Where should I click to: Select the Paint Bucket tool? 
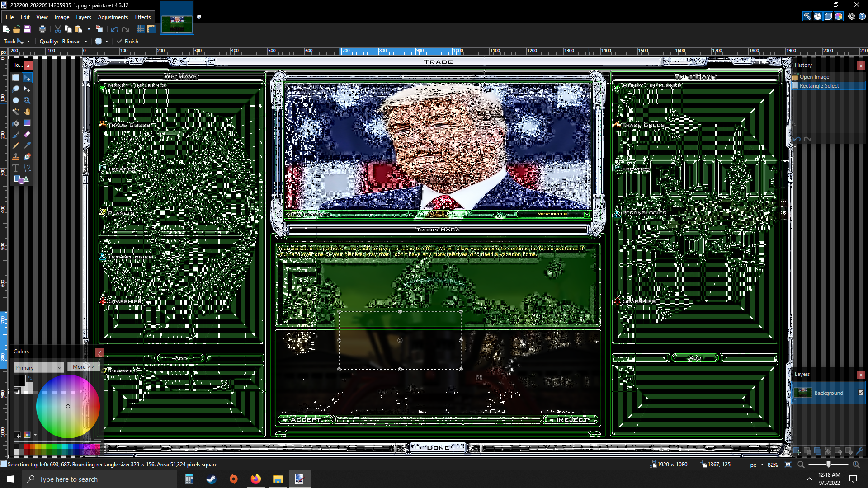tap(16, 123)
